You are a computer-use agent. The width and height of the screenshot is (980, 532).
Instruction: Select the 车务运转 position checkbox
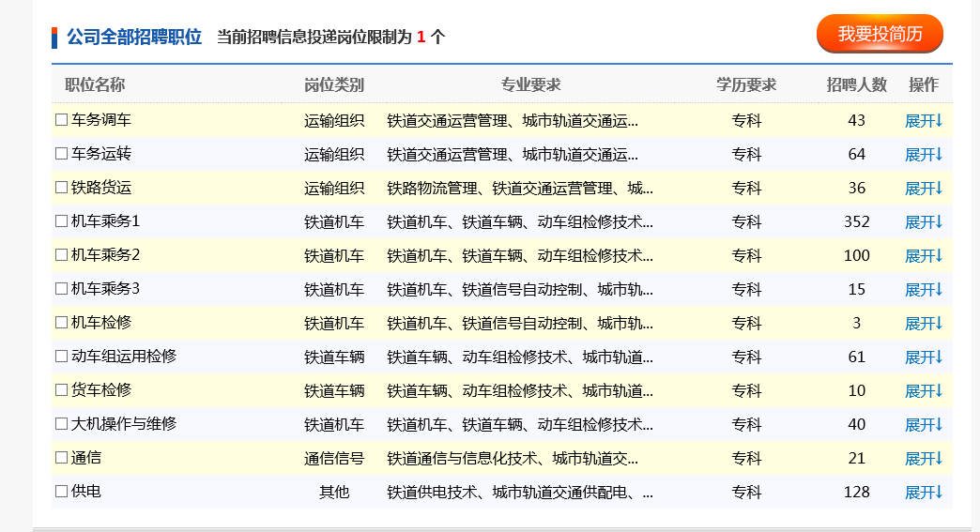[x=62, y=154]
